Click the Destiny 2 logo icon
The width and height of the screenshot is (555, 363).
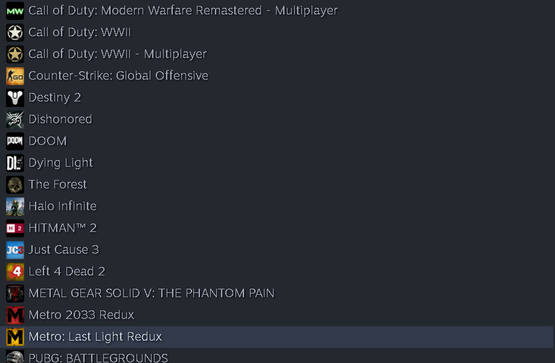[x=15, y=98]
